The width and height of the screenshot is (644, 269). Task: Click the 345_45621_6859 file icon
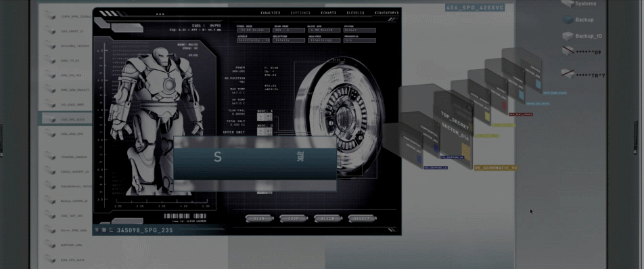click(x=49, y=104)
